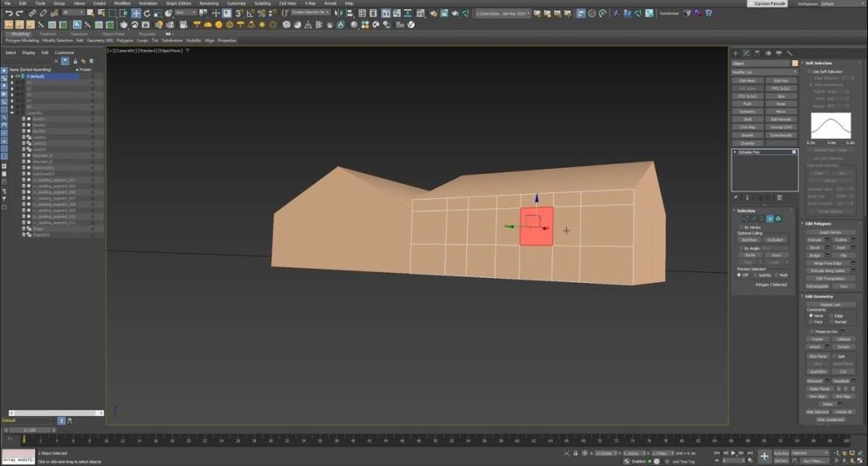Click the configure modifier sets icon
Viewport: 868px width, 466px height.
coord(780,197)
